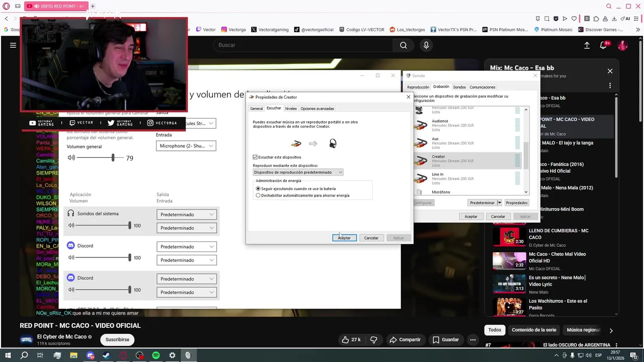Open Reproducir mediante este dispositivo dropdown
Viewport: 644px width, 362px height.
[298, 172]
